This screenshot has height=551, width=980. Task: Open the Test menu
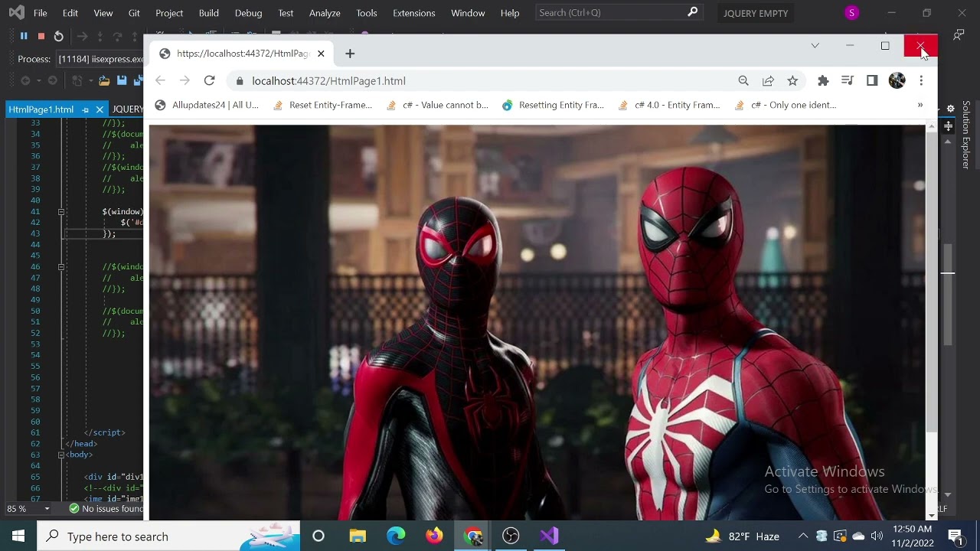pyautogui.click(x=286, y=13)
